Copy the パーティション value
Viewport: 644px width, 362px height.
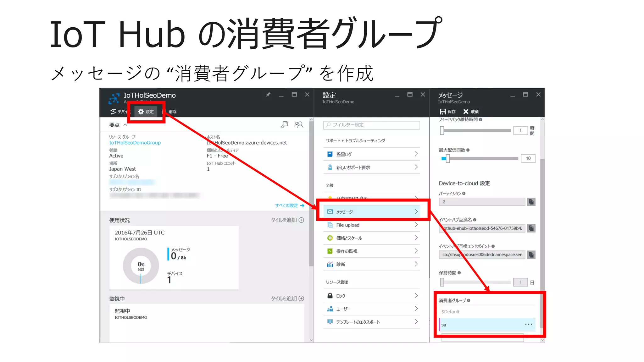(x=531, y=202)
